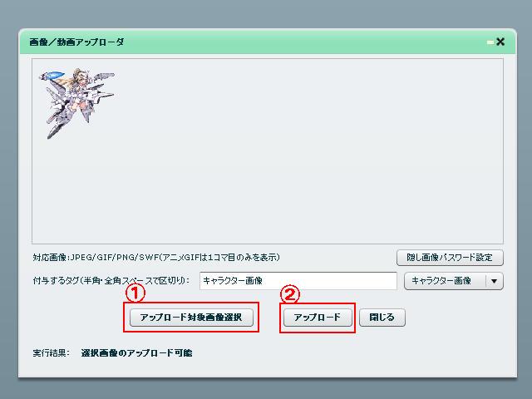Viewport: 532px width, 399px height.
Task: Focus the tag input containing キャラクター画像
Action: tap(298, 281)
